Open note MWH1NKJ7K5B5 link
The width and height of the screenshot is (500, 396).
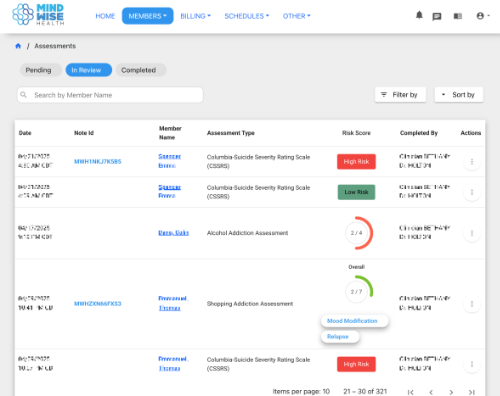click(x=98, y=161)
